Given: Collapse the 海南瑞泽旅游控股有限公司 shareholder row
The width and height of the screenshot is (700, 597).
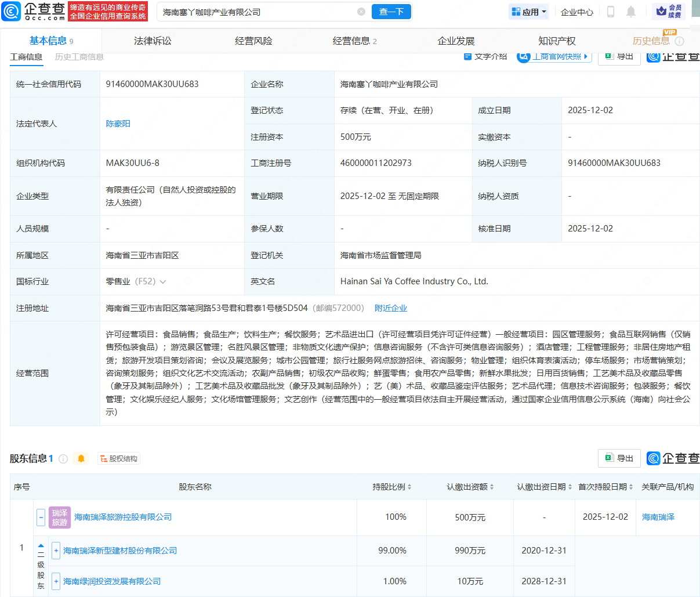Looking at the screenshot, I should (41, 517).
